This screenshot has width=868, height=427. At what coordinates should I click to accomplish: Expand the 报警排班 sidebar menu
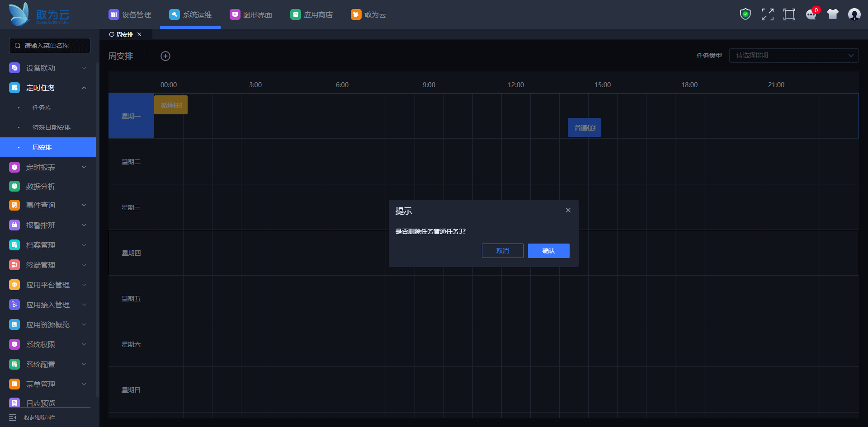coord(48,225)
